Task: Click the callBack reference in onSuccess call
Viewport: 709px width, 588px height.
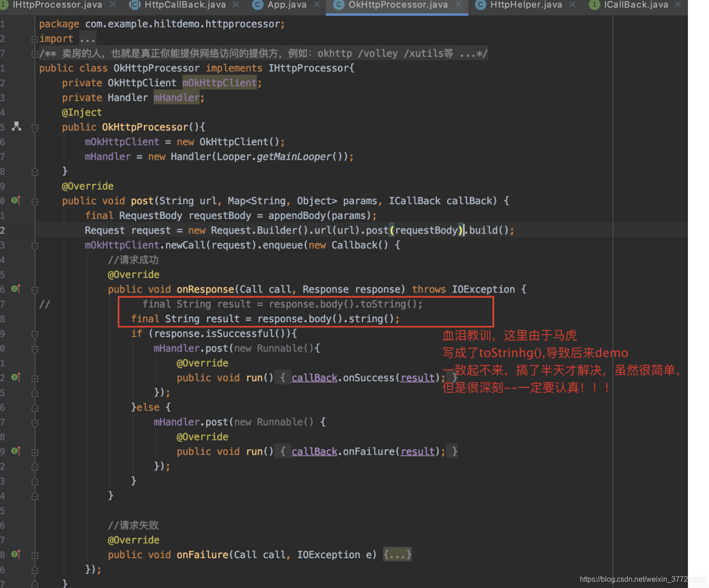Action: [314, 377]
